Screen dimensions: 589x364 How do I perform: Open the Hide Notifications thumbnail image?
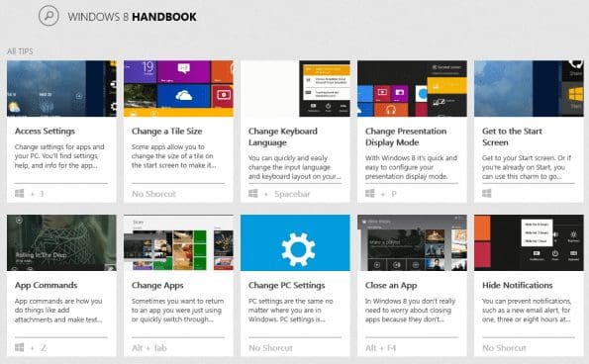(x=529, y=242)
